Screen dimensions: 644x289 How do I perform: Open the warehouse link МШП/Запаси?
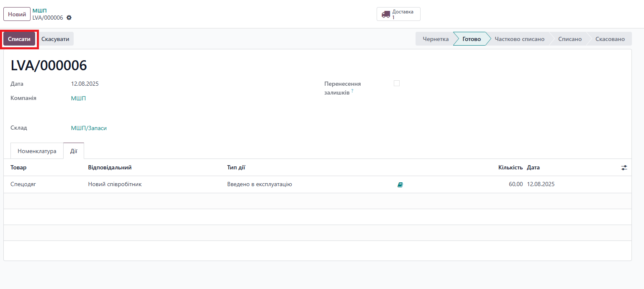[89, 128]
